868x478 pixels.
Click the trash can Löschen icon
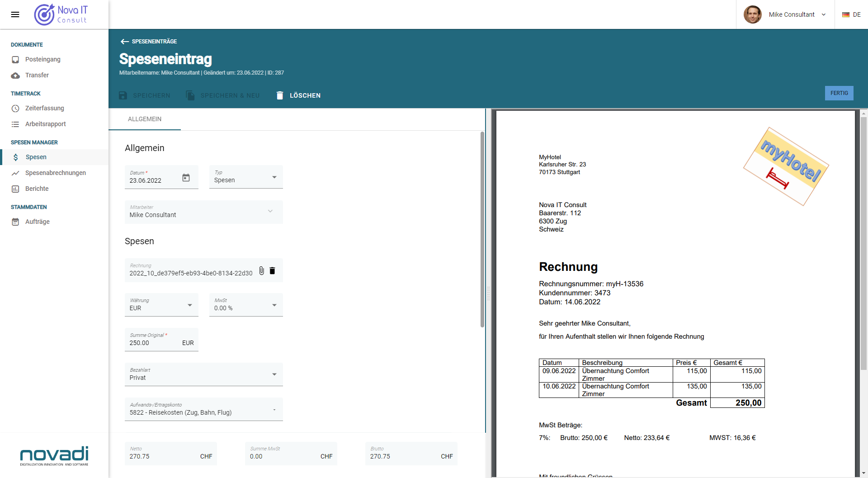pos(280,95)
